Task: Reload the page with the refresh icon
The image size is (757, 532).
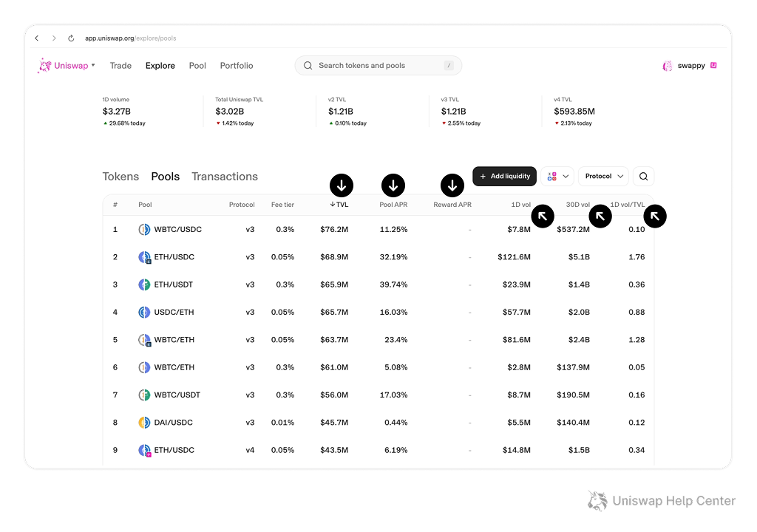Action: (71, 38)
